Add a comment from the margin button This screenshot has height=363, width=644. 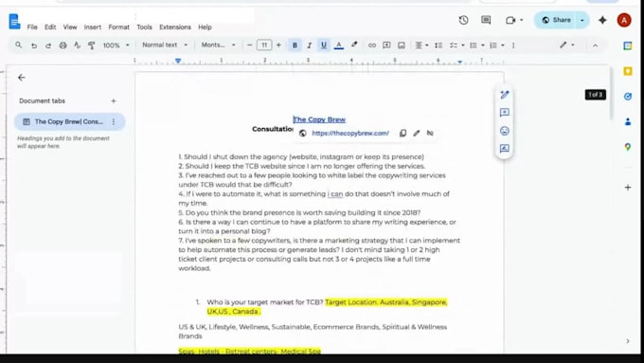pos(505,112)
